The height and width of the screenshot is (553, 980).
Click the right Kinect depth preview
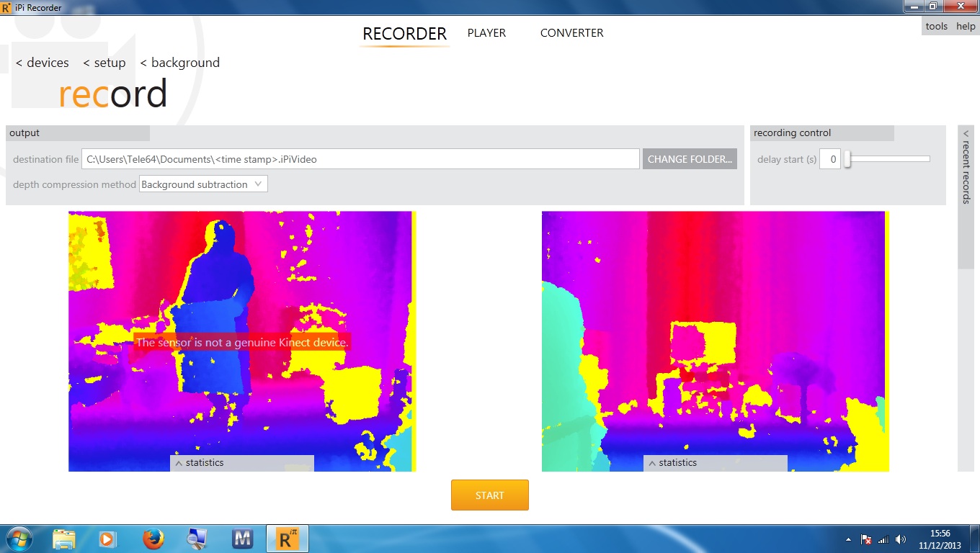pyautogui.click(x=716, y=341)
